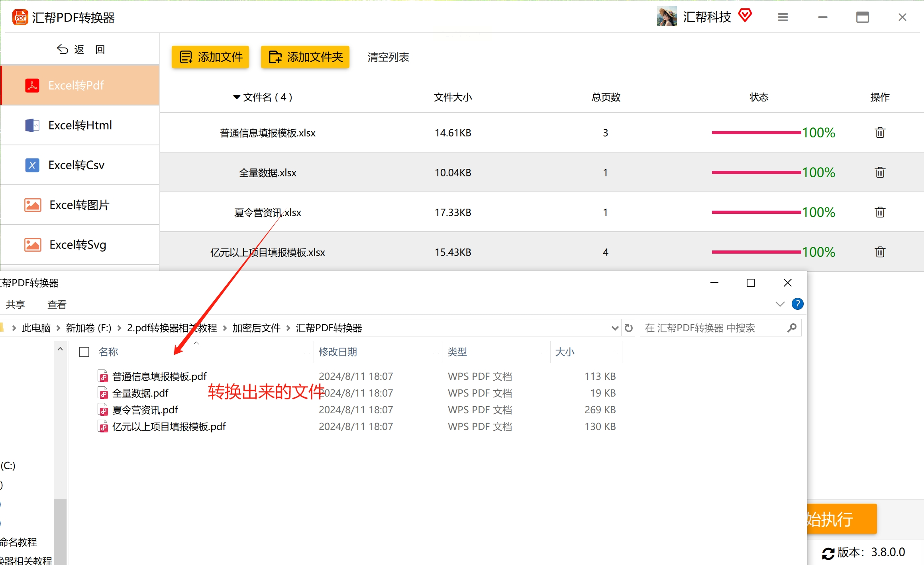Image resolution: width=924 pixels, height=565 pixels.
Task: Click the navigation pane scrollbar thumb
Action: click(x=60, y=532)
